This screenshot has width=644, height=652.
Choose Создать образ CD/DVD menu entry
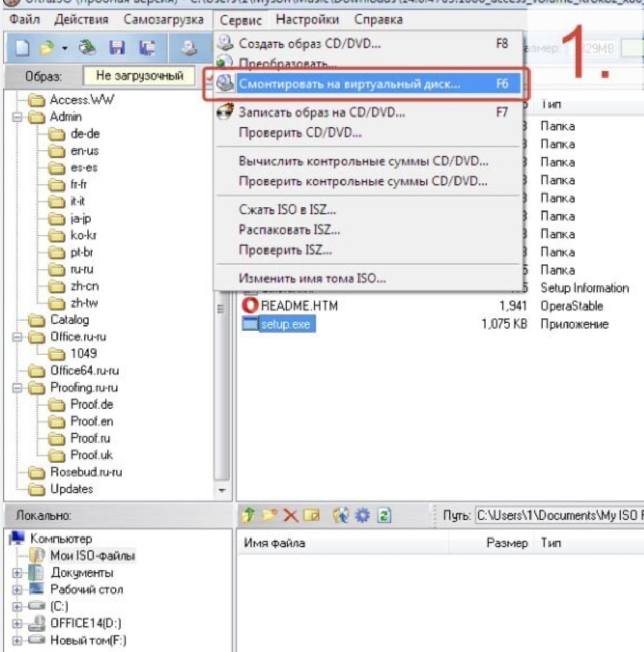pos(368,43)
